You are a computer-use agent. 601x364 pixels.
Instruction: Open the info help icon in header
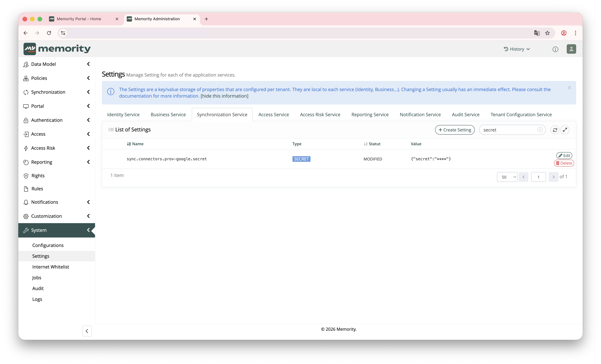555,49
